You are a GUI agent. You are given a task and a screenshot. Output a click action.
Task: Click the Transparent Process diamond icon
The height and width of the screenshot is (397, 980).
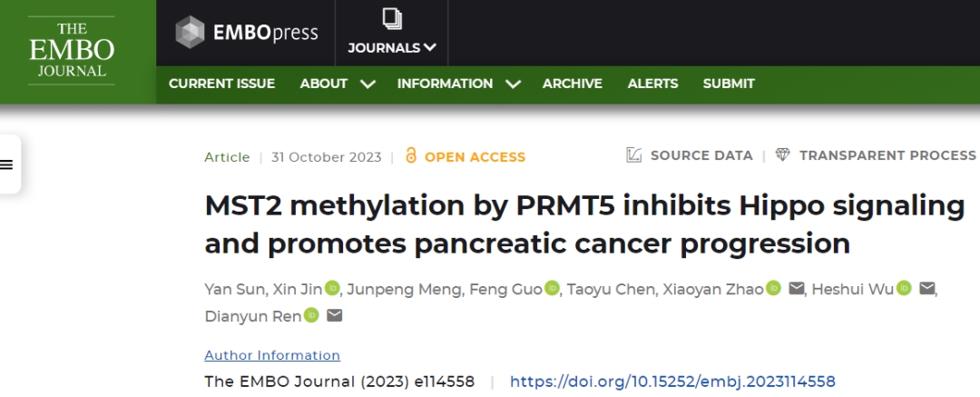(x=783, y=155)
